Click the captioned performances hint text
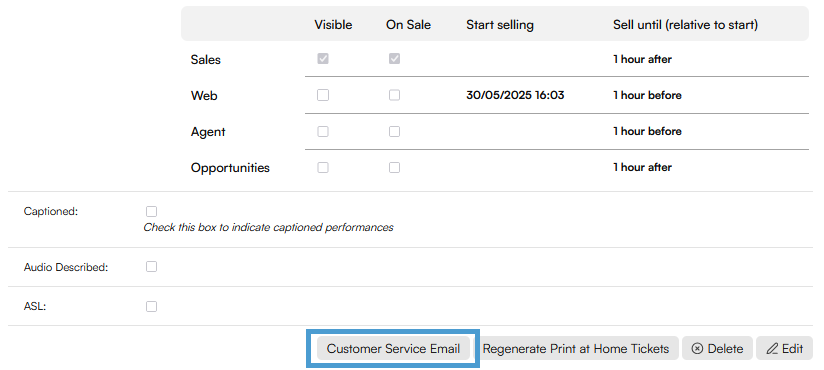This screenshot has height=370, width=824. pyautogui.click(x=269, y=228)
